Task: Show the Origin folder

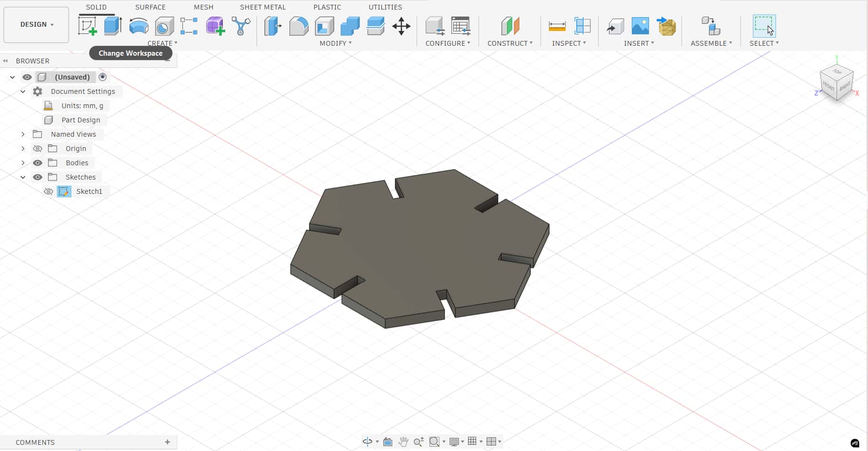Action: pyautogui.click(x=38, y=149)
